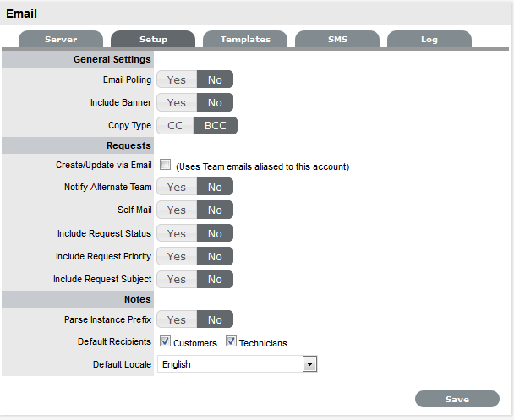
Task: Uncheck Customers as default recipients
Action: (166, 342)
